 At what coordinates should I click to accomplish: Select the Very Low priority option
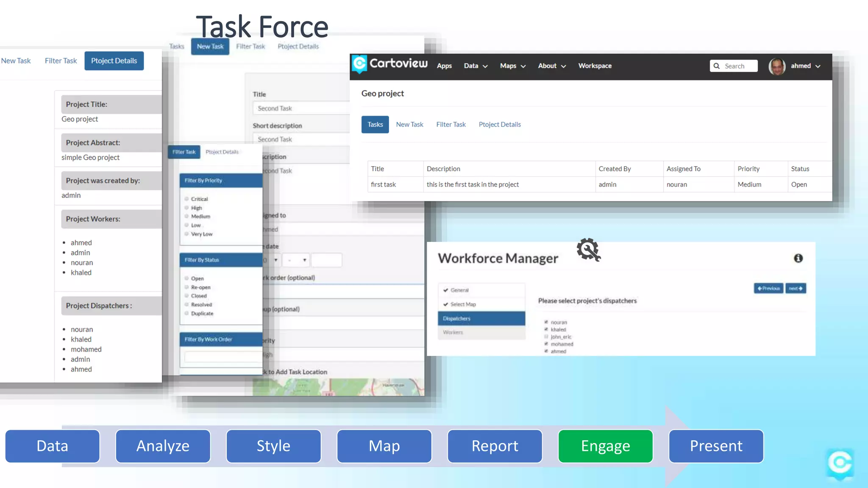pos(186,234)
